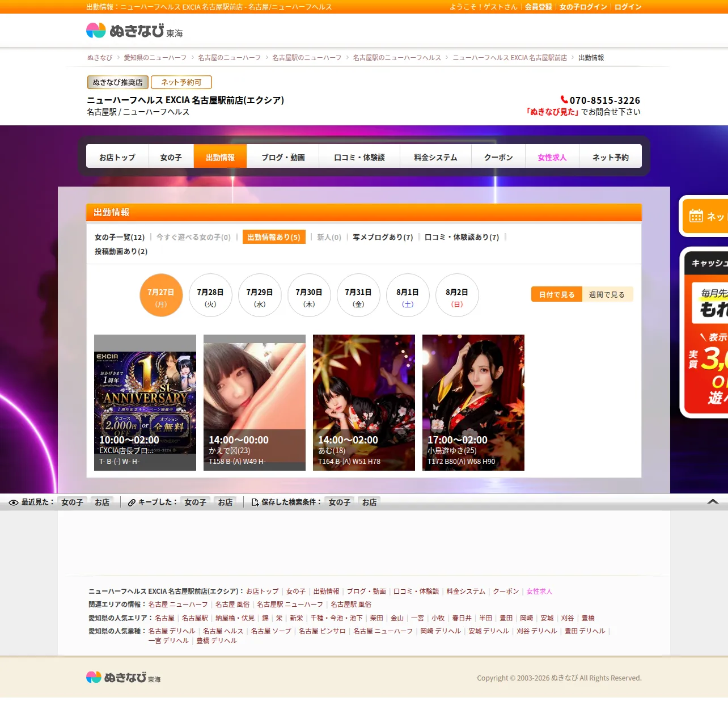
Task: Click the 名古屋 ソープ footer link
Action: click(x=271, y=631)
